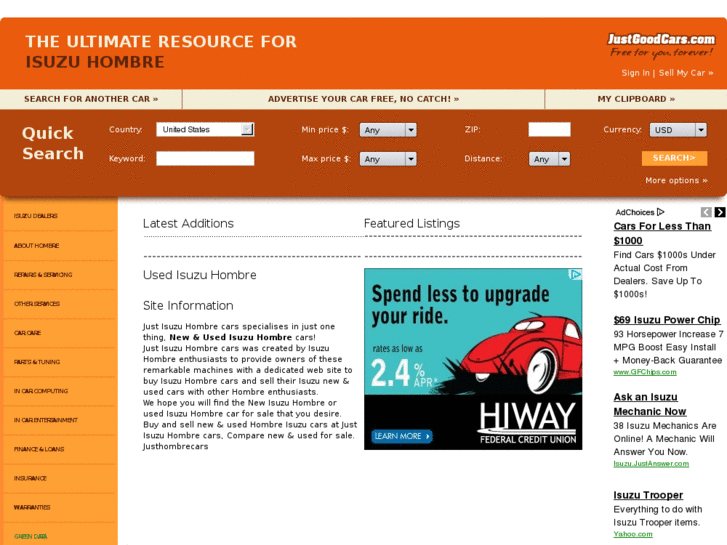
Task: Select About Hombre in sidebar
Action: tap(36, 245)
